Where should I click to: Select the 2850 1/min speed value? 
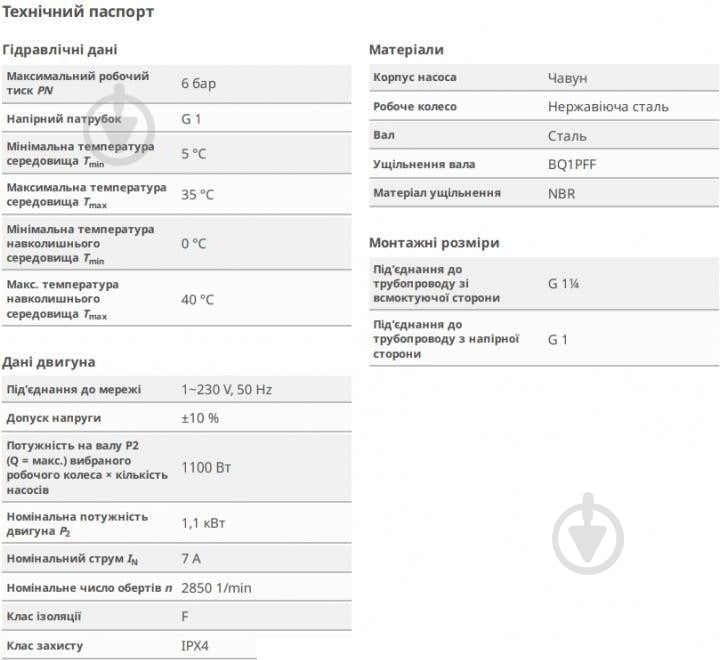click(216, 588)
